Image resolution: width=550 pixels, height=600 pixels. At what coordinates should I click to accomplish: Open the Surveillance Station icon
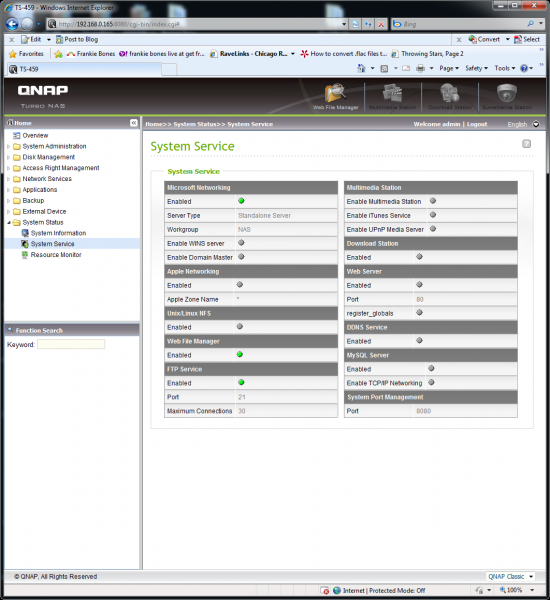pyautogui.click(x=507, y=96)
